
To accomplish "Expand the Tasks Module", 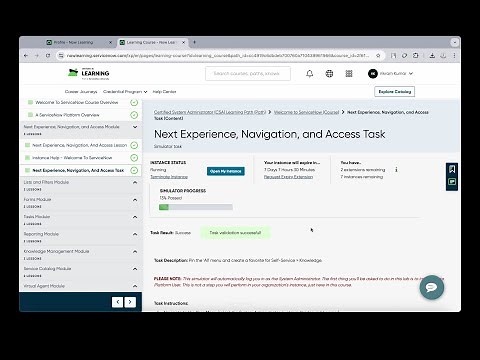I will (x=135, y=217).
